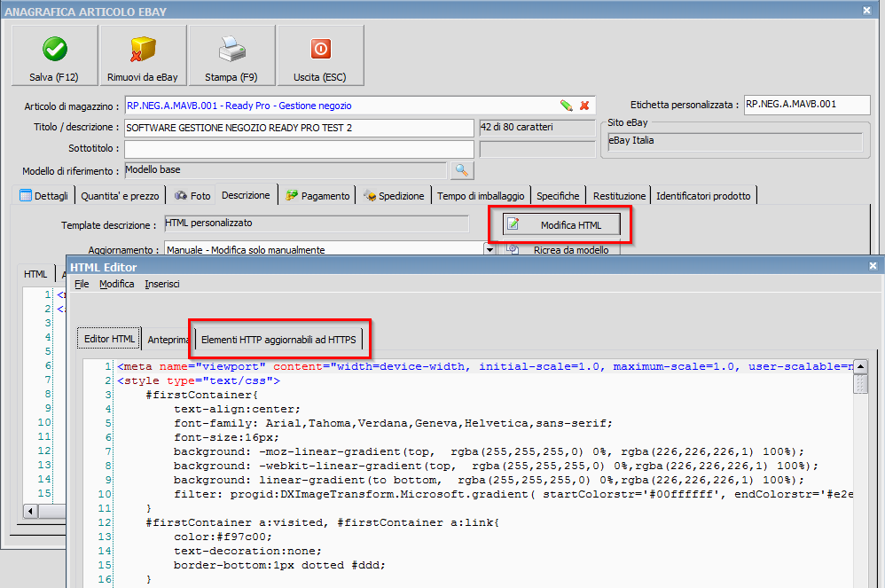Switch to Quantita' e prezzo tab
Viewport: 885px width, 588px height.
[120, 195]
